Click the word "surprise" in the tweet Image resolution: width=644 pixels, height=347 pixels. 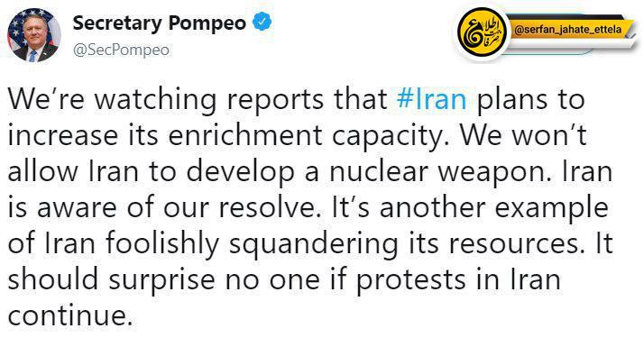(161, 280)
